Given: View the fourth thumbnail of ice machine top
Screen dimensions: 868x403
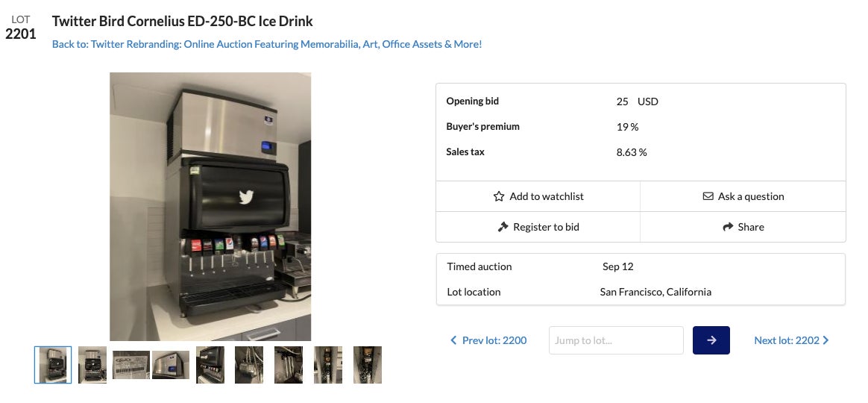Looking at the screenshot, I should pyautogui.click(x=171, y=365).
